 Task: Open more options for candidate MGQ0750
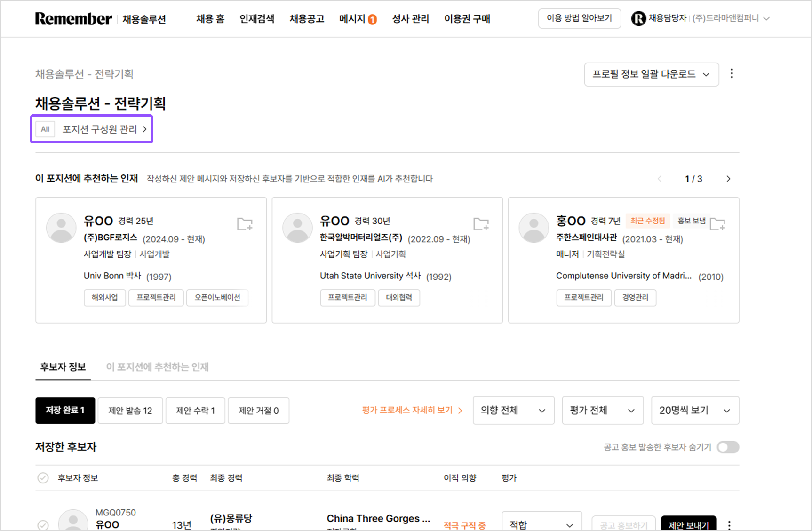tap(729, 525)
